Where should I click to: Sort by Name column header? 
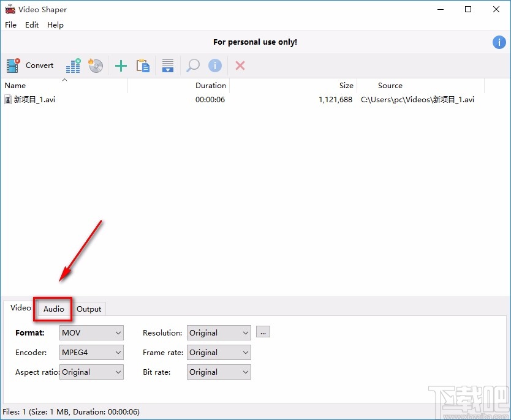[64, 85]
